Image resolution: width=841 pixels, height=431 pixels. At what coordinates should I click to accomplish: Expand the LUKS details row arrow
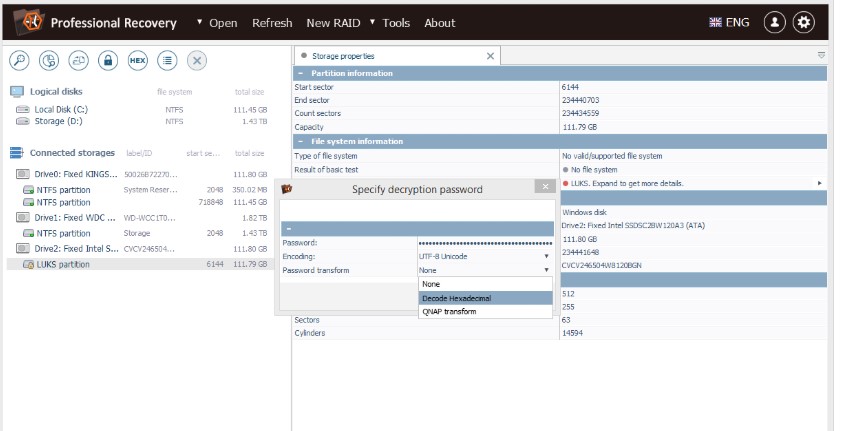tap(819, 184)
